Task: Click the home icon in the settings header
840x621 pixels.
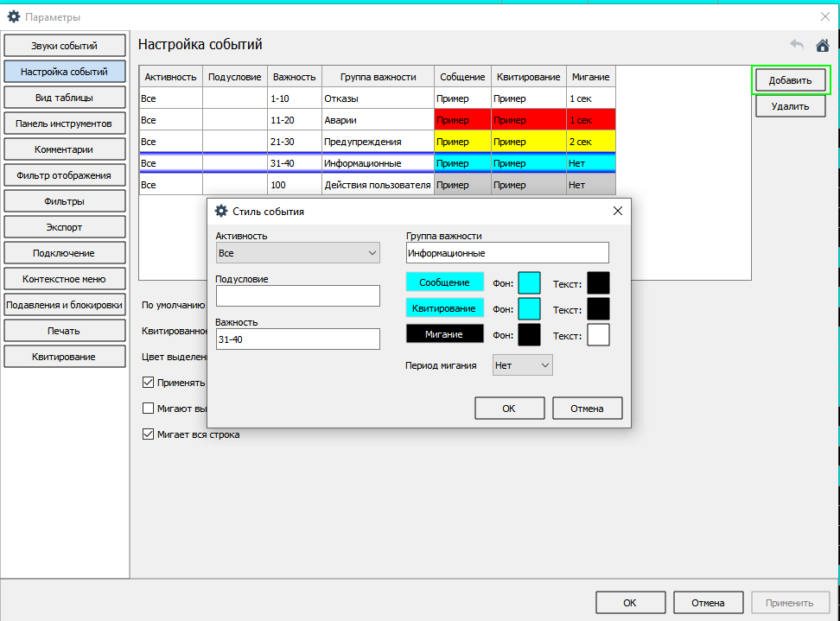Action: 822,45
